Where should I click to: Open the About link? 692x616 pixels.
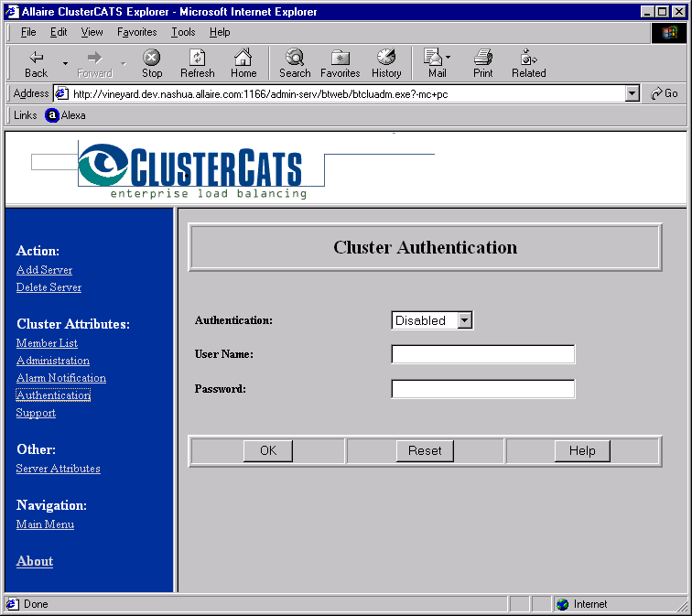click(x=35, y=561)
